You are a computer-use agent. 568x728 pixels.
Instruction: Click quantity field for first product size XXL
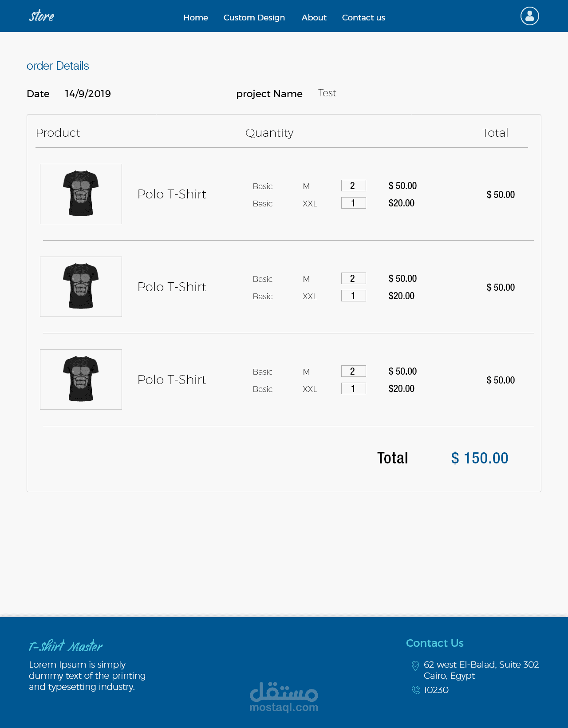(x=353, y=203)
